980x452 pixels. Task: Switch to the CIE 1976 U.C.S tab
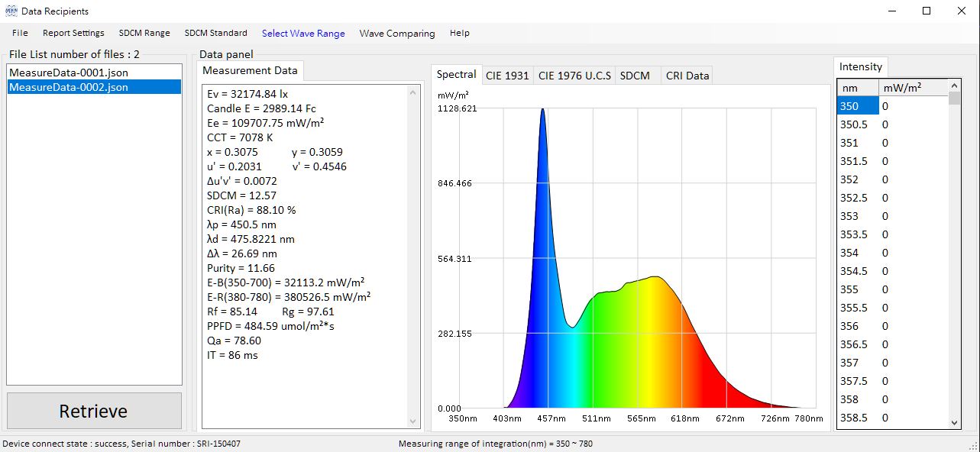point(574,76)
